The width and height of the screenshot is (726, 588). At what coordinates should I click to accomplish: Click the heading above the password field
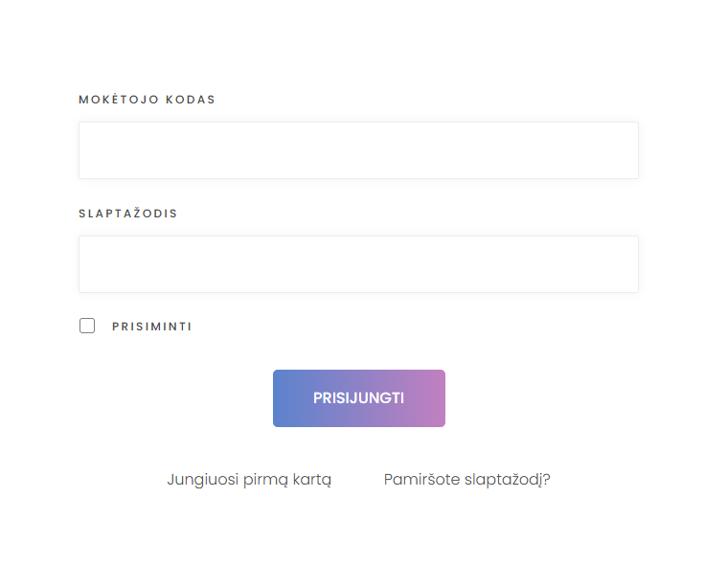(128, 213)
